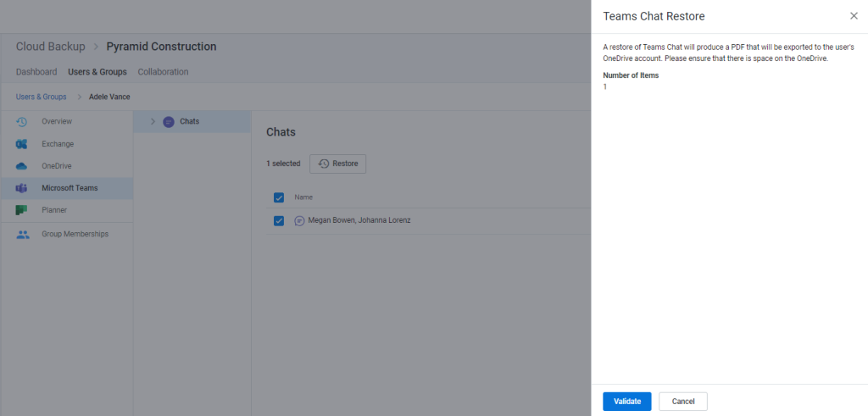This screenshot has width=868, height=416.
Task: Toggle the select-all checkbox in Name header
Action: tap(279, 197)
